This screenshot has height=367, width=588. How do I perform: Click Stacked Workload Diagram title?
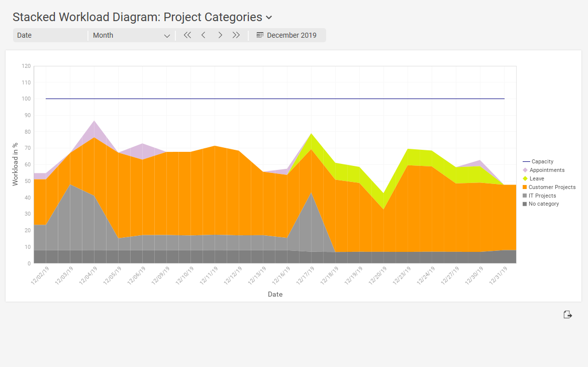138,17
